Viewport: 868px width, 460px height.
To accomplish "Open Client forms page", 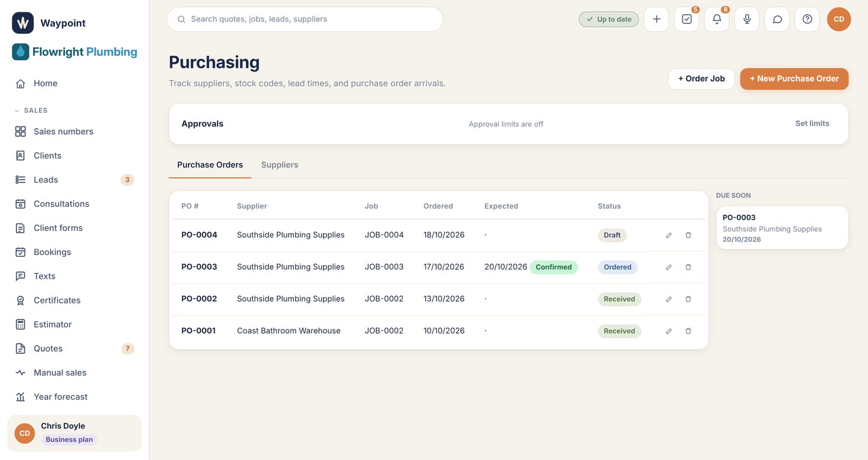I will tap(74, 228).
